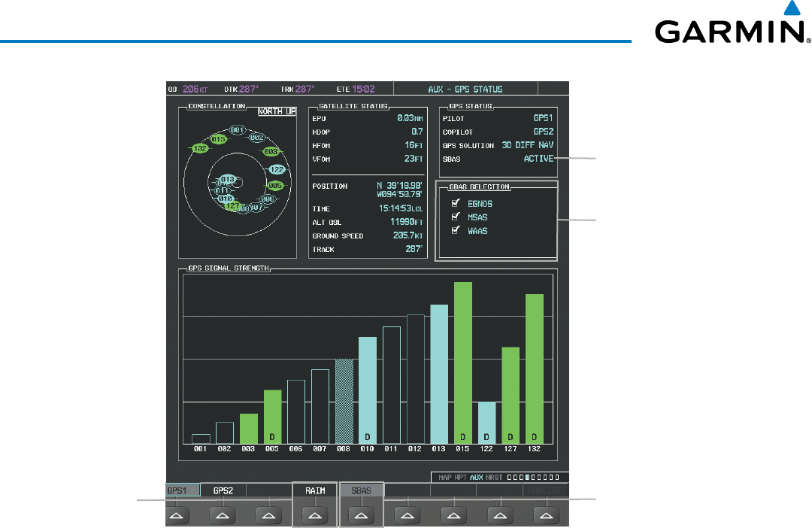Click the blank arrow button between GPS2 and RAIM
This screenshot has height=528, width=812.
coord(268,515)
